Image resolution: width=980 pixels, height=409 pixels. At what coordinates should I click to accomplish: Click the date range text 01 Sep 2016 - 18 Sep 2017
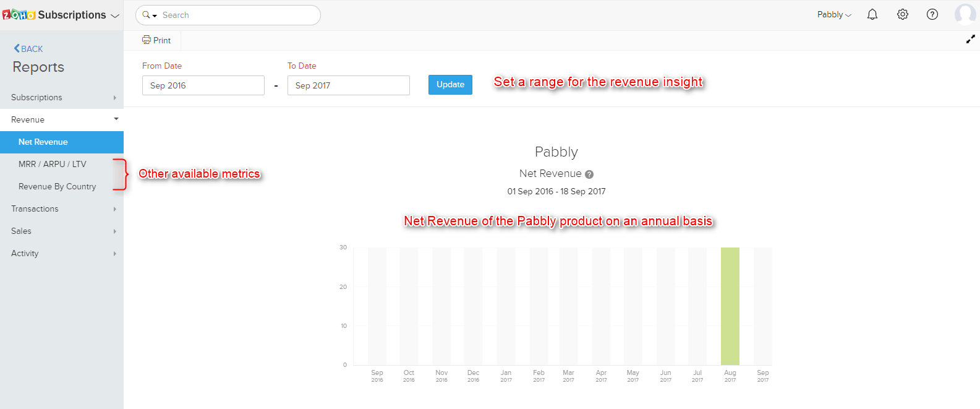coord(556,191)
